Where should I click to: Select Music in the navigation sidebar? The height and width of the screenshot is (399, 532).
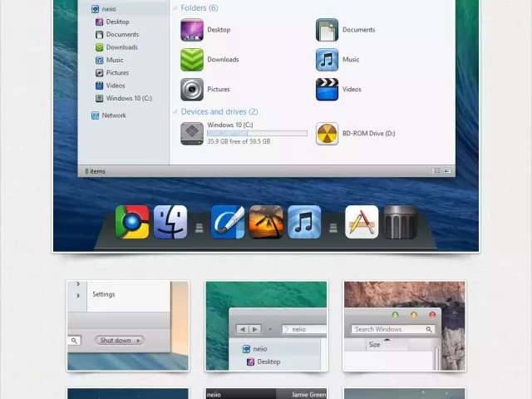[x=115, y=60]
